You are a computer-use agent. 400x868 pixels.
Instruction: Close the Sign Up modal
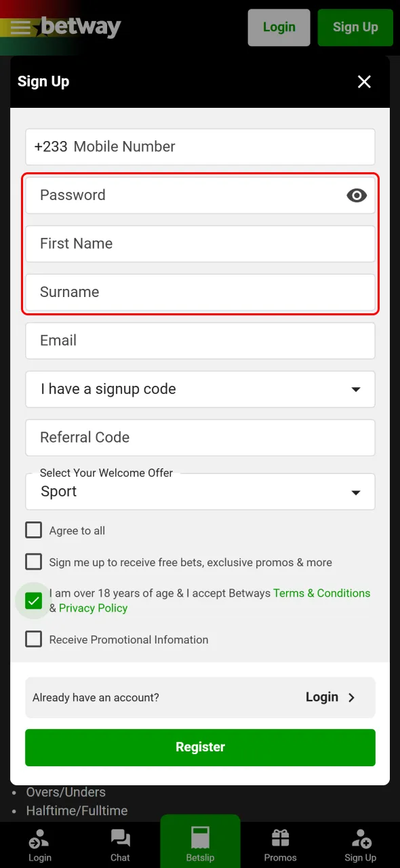pos(364,81)
